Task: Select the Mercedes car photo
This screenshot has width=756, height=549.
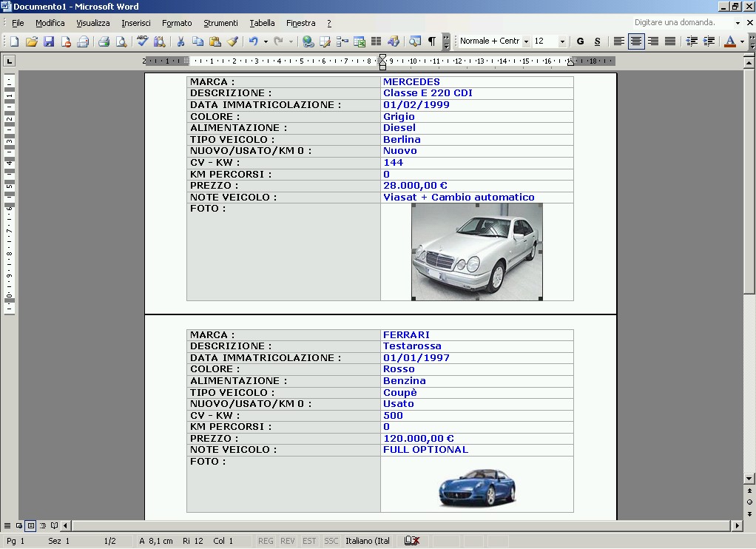Action: pyautogui.click(x=477, y=252)
